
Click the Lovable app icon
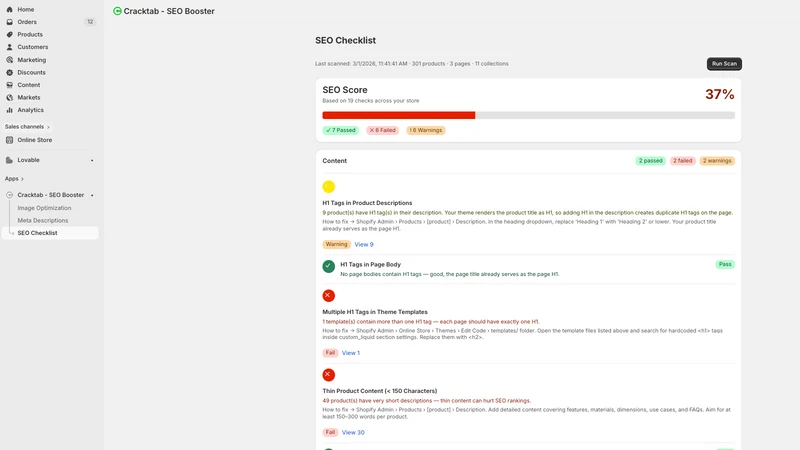click(x=9, y=160)
